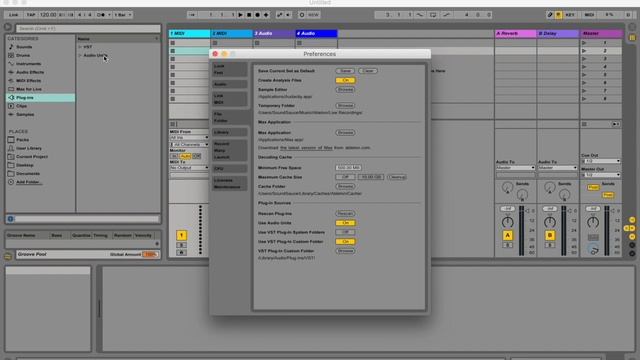Open Documents folder under Places

pyautogui.click(x=28, y=173)
